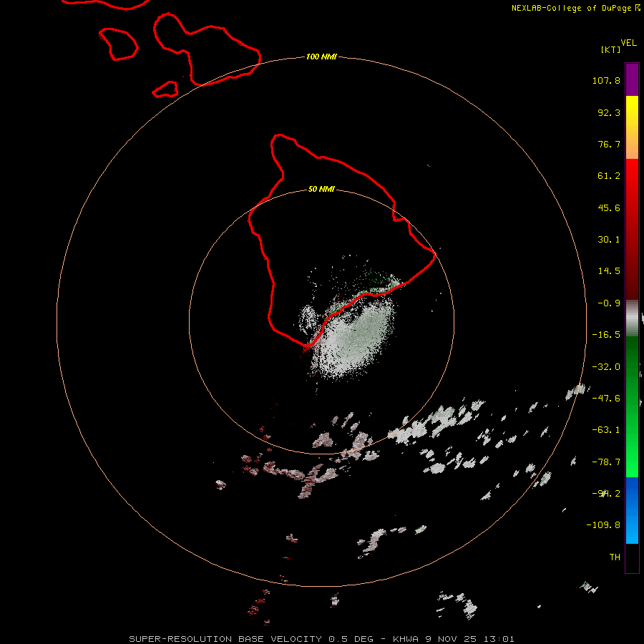Click the -0.9 legend value
The width and height of the screenshot is (644, 644).
click(609, 303)
